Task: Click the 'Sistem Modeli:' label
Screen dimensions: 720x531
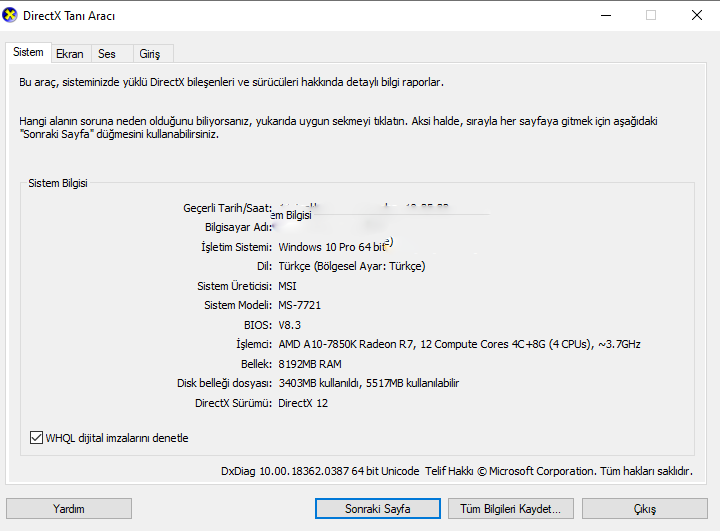Action: tap(238, 305)
